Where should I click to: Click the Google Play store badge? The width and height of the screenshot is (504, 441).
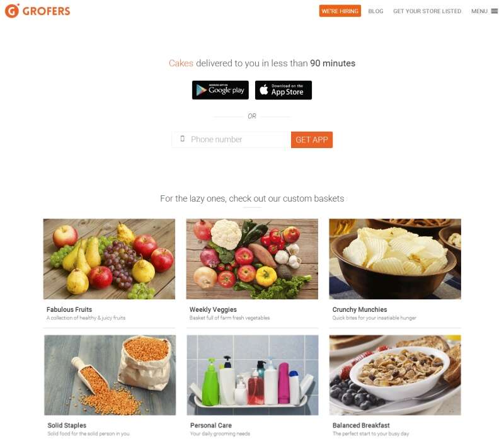220,90
